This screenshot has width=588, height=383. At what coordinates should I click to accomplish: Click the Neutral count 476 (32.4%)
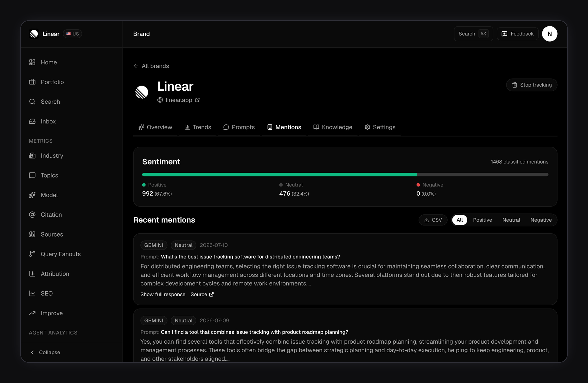pyautogui.click(x=294, y=194)
